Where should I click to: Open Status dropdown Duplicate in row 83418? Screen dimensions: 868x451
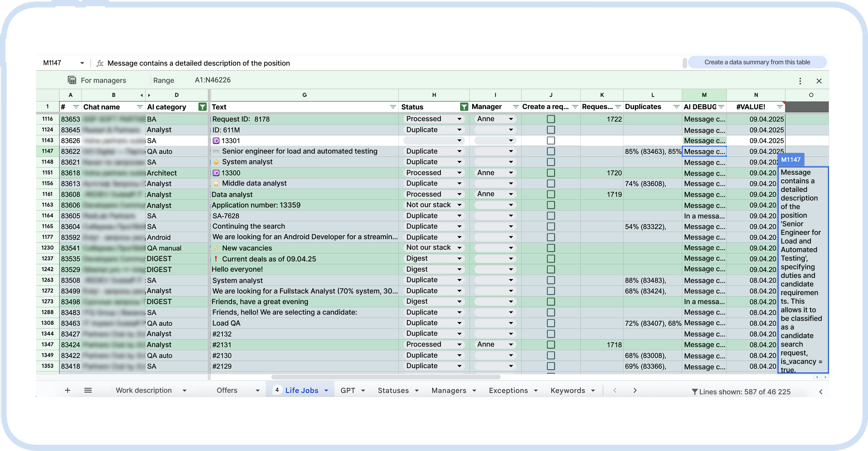tap(434, 366)
